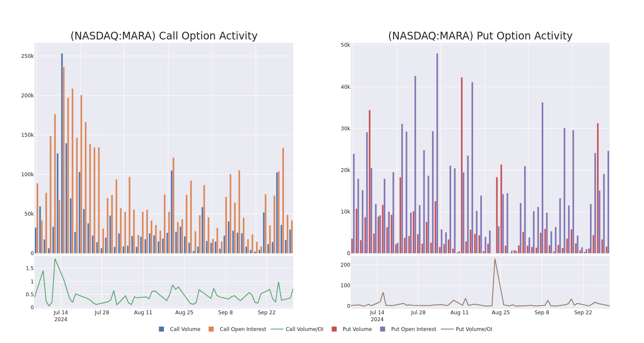Click 'Jul 28' label under call chart
The image size is (644, 343).
pos(102,313)
